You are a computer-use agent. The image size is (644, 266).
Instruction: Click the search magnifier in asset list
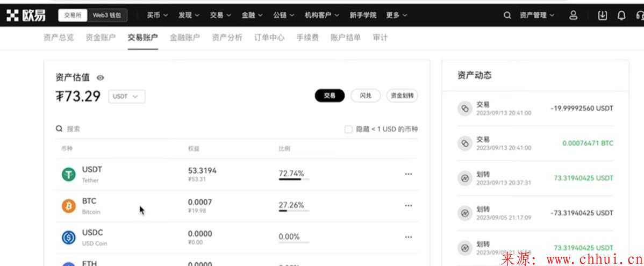tap(59, 129)
